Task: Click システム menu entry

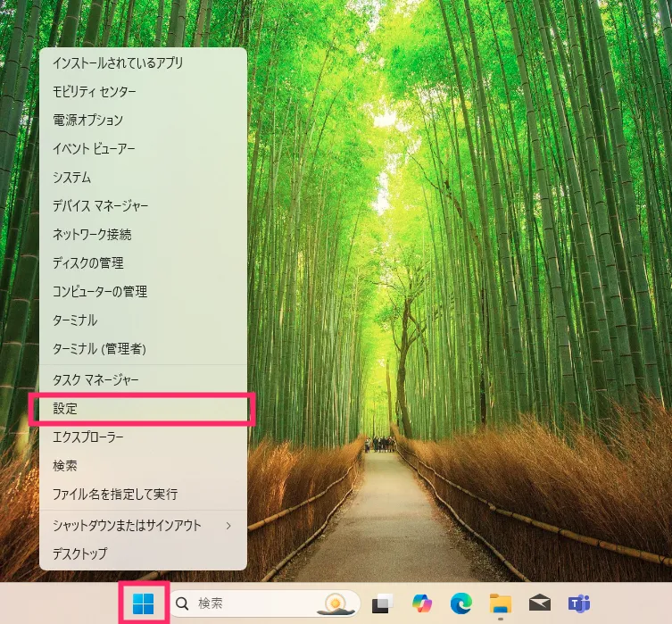Action: 143,177
